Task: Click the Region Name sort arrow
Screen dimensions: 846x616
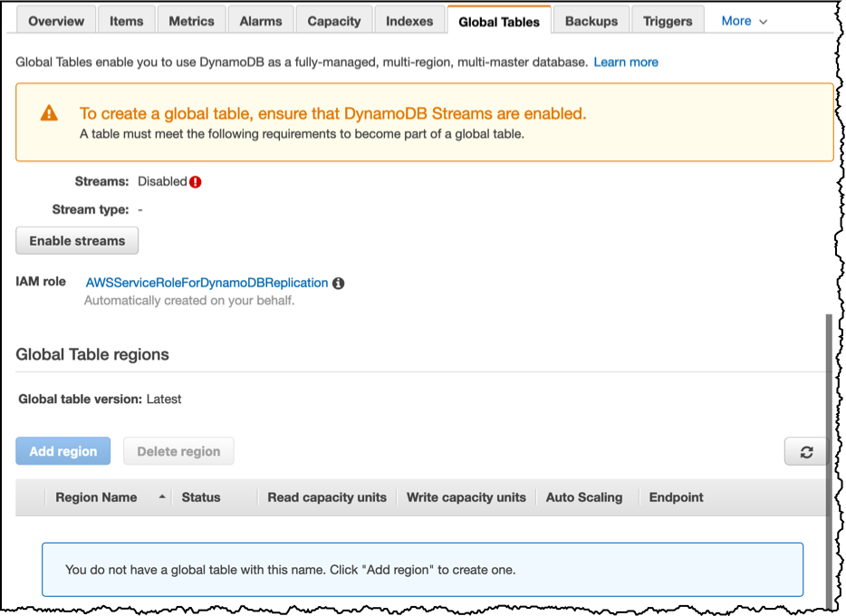Action: 162,496
